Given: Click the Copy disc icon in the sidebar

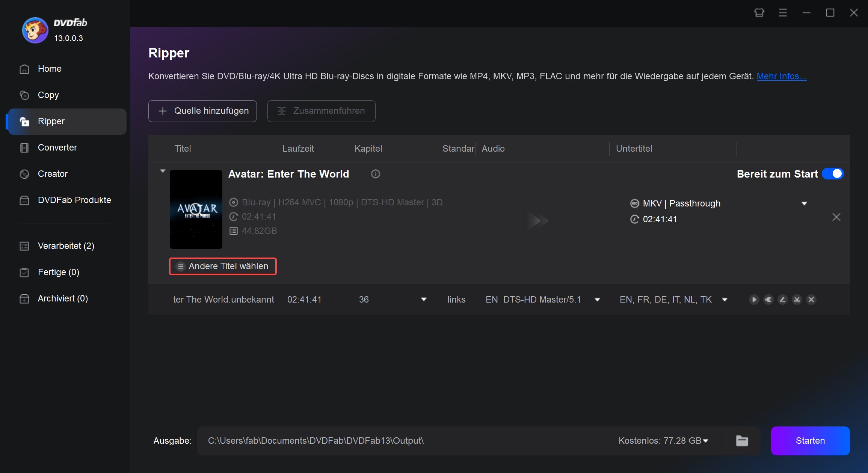Looking at the screenshot, I should tap(24, 95).
